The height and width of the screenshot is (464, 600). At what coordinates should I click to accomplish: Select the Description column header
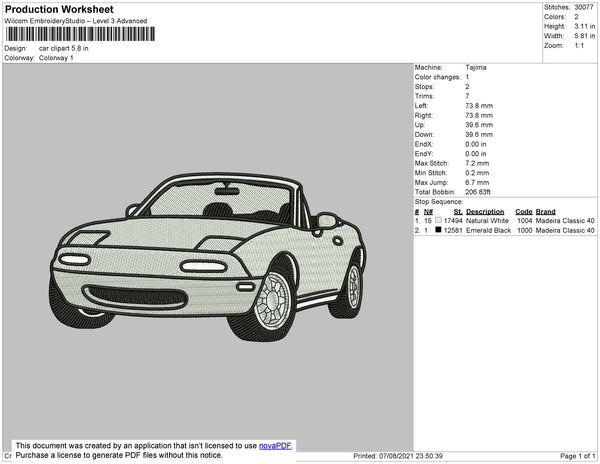click(x=485, y=211)
